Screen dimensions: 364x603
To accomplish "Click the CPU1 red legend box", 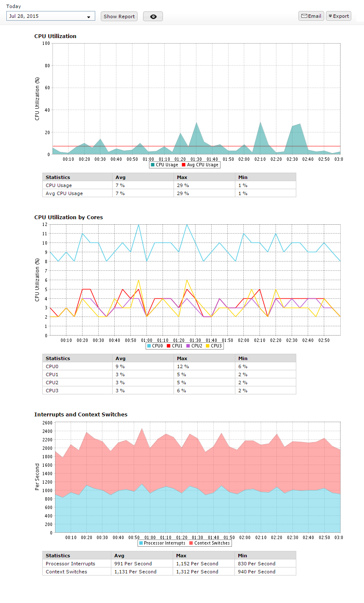I will pos(168,346).
